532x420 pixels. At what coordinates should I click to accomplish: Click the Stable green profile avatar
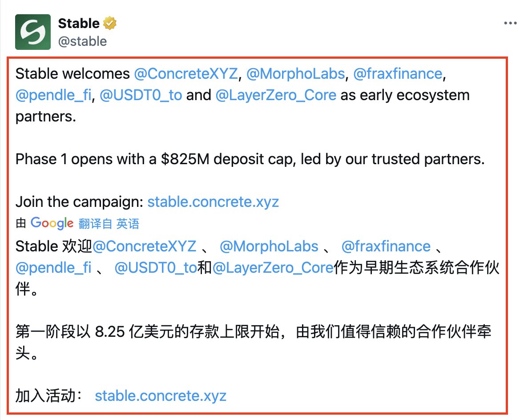click(x=32, y=32)
